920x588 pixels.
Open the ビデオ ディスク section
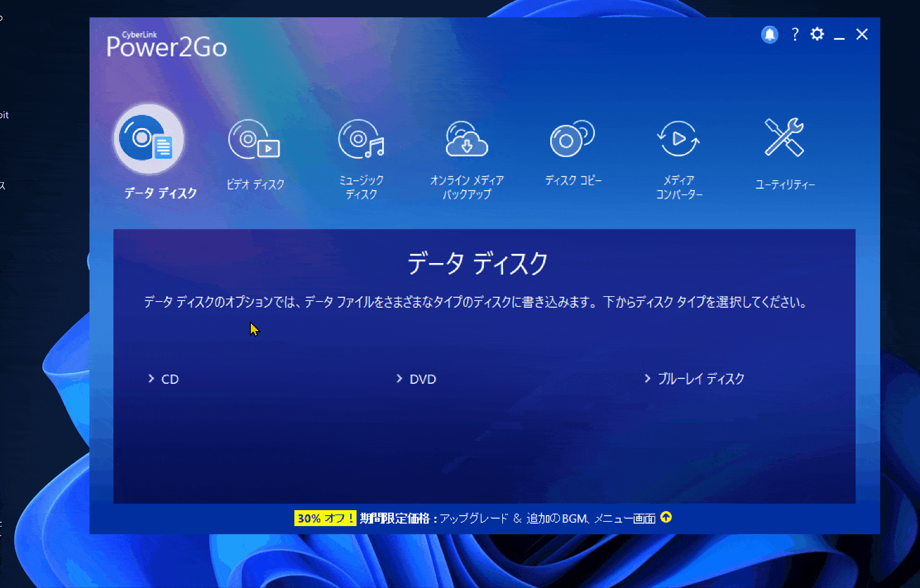(255, 140)
